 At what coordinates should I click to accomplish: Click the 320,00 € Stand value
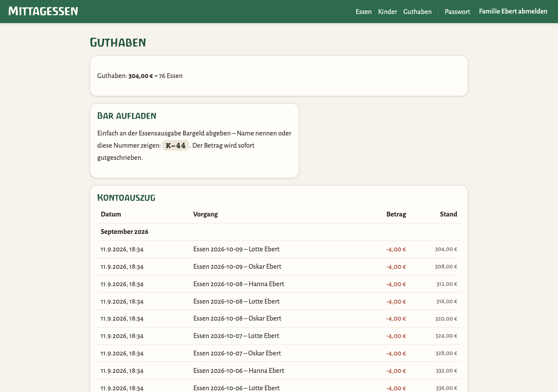pos(446,319)
